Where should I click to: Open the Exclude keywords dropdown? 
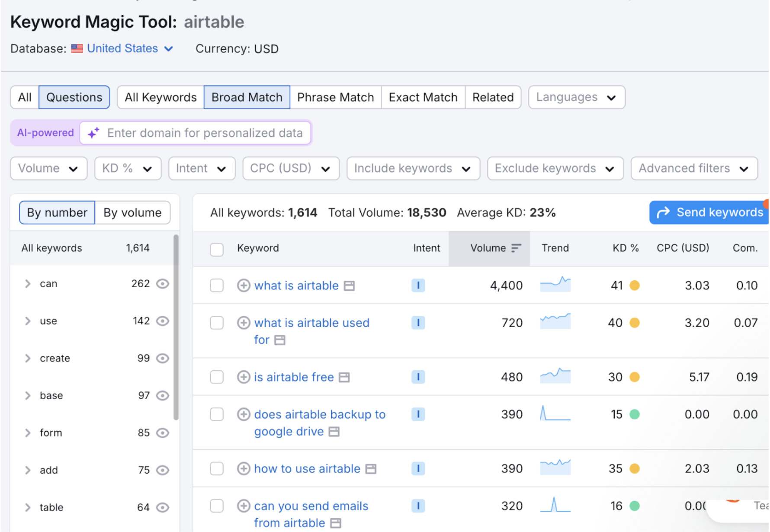[555, 168]
